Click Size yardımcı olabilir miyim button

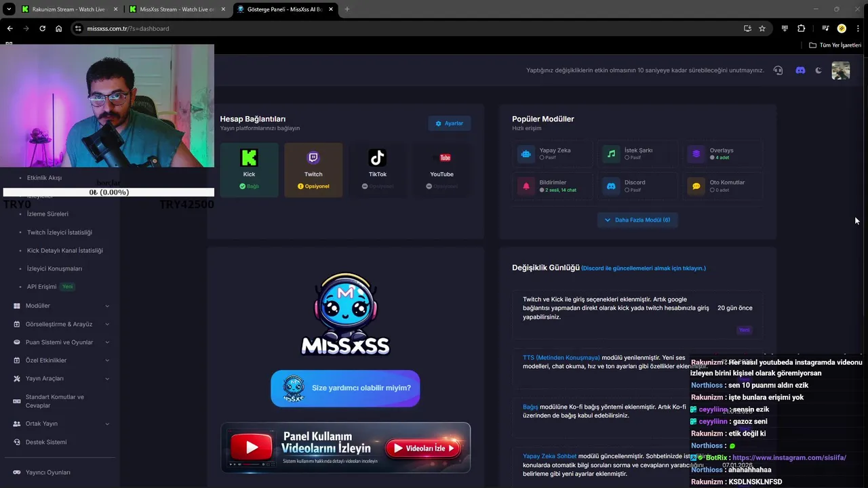coord(345,388)
